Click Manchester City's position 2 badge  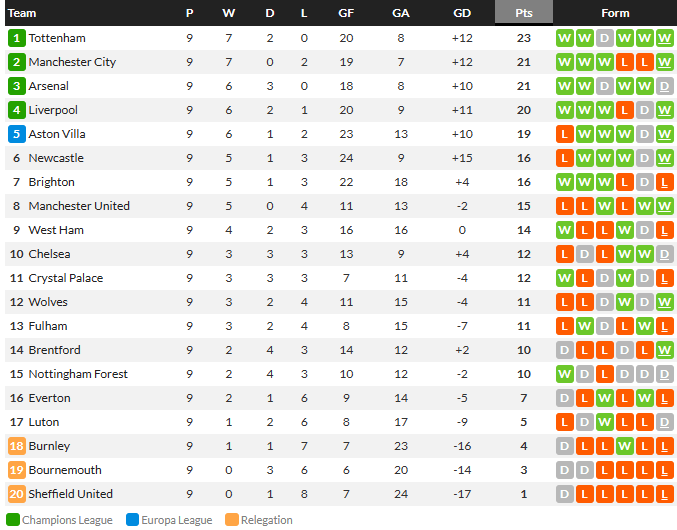16,62
